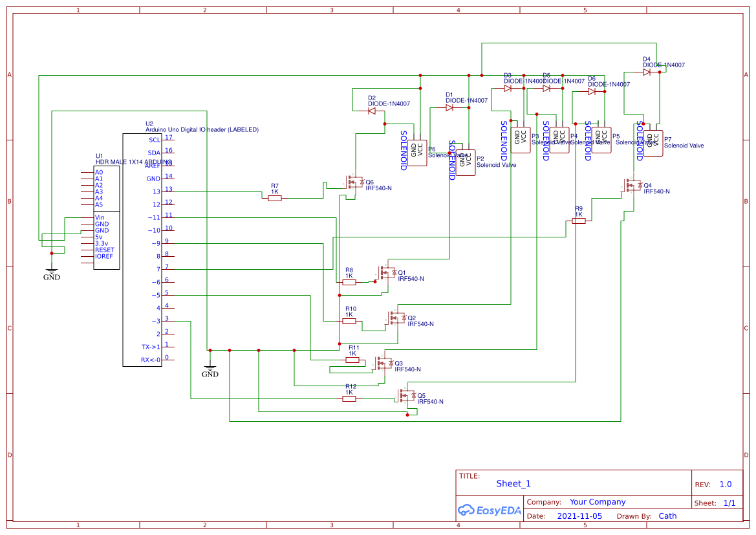This screenshot has width=756, height=535.
Task: Select the R7 1K resistor symbol
Action: [x=274, y=198]
